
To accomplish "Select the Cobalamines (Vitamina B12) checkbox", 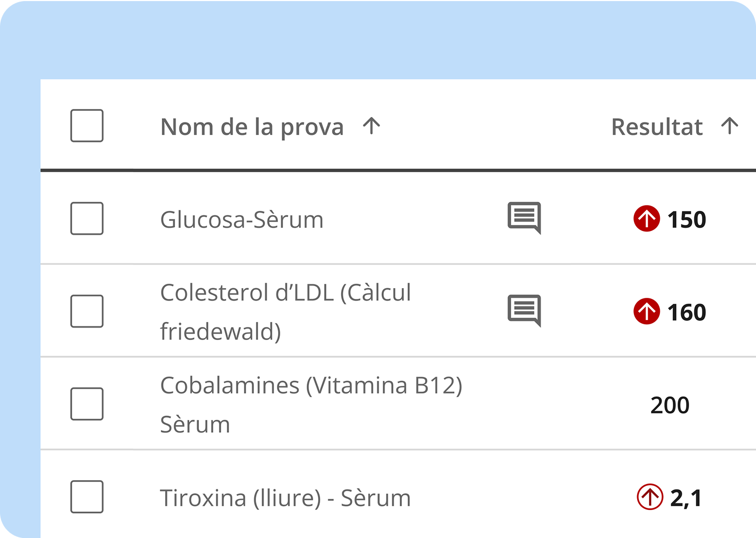I will [87, 404].
